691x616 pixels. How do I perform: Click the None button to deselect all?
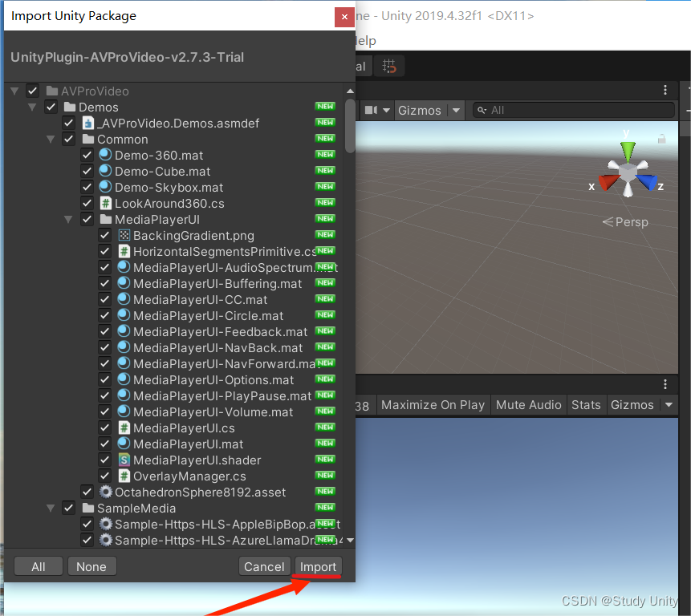(91, 566)
